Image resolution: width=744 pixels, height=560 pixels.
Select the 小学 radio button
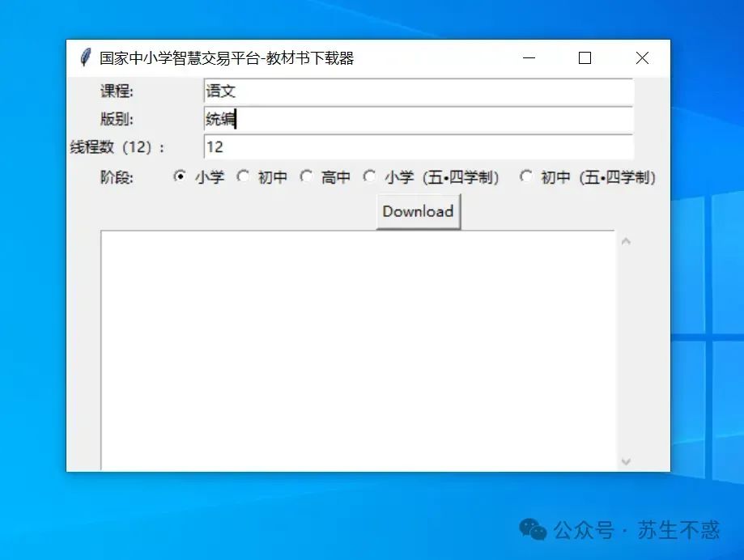tap(180, 177)
